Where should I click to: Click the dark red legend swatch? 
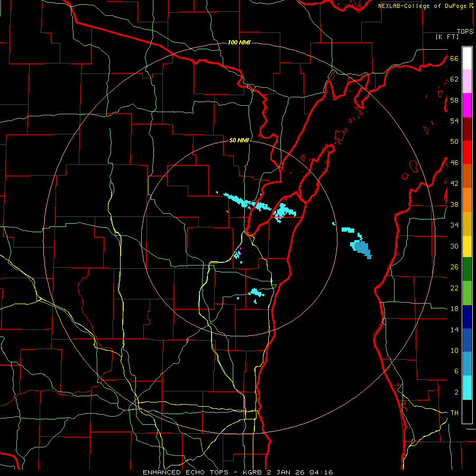(467, 129)
